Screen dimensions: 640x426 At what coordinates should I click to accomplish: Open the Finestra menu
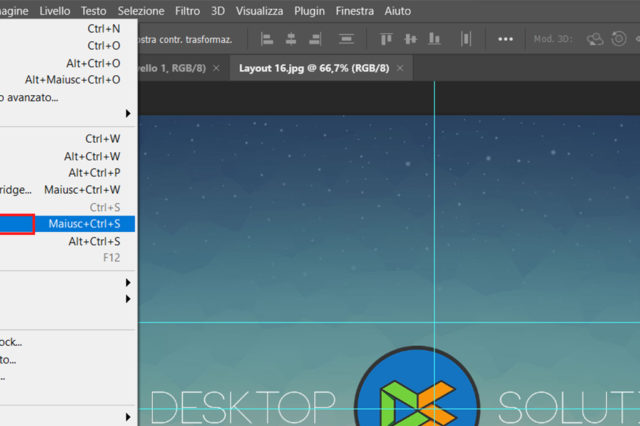355,11
